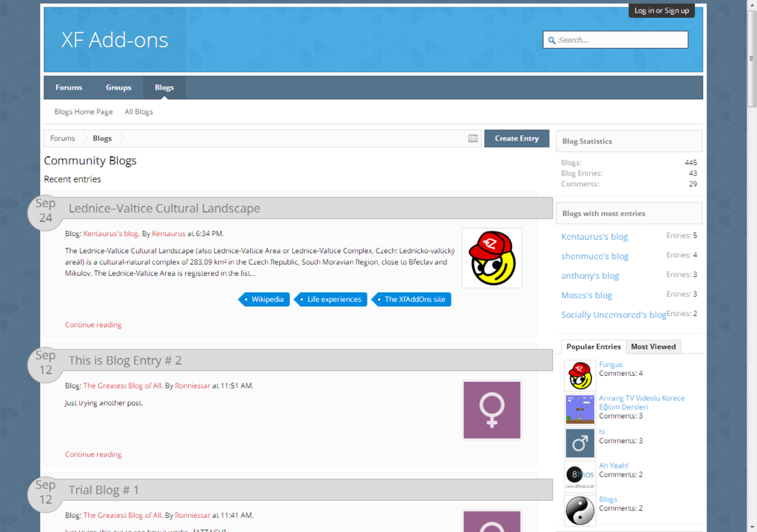Open the All Blogs link
The width and height of the screenshot is (757, 532).
click(138, 112)
